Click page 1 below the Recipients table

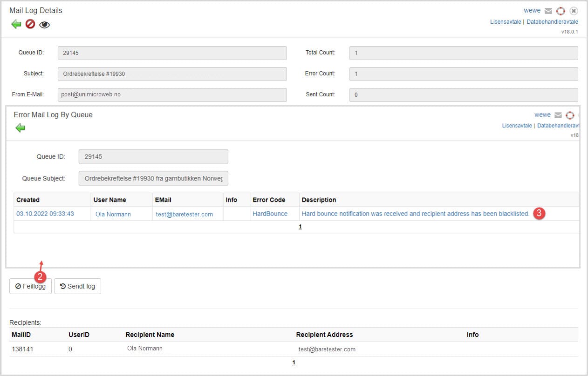(x=294, y=363)
